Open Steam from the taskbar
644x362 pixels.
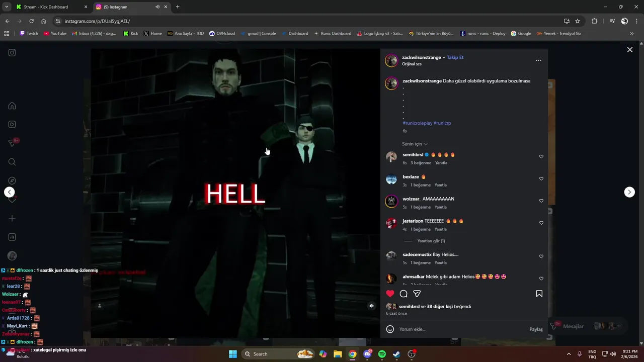click(396, 354)
